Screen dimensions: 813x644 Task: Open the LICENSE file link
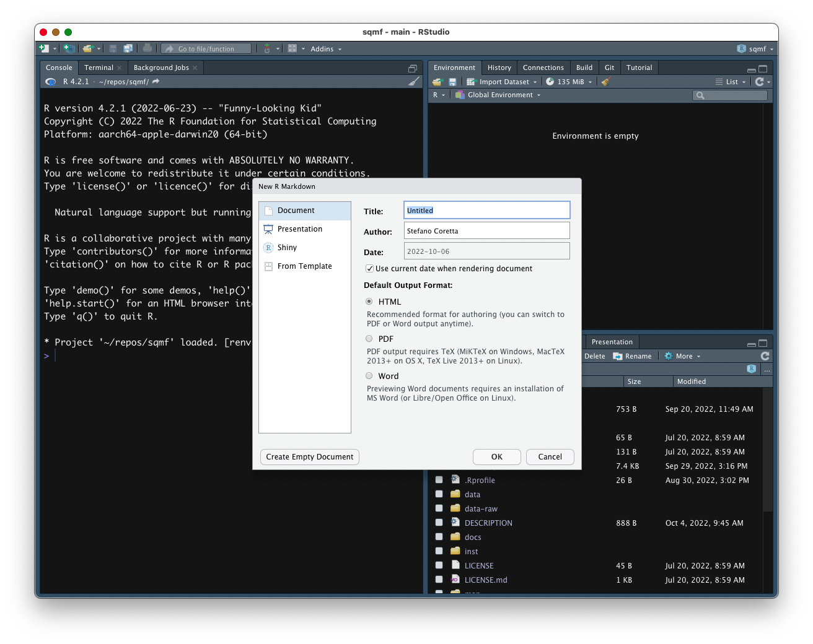(479, 566)
